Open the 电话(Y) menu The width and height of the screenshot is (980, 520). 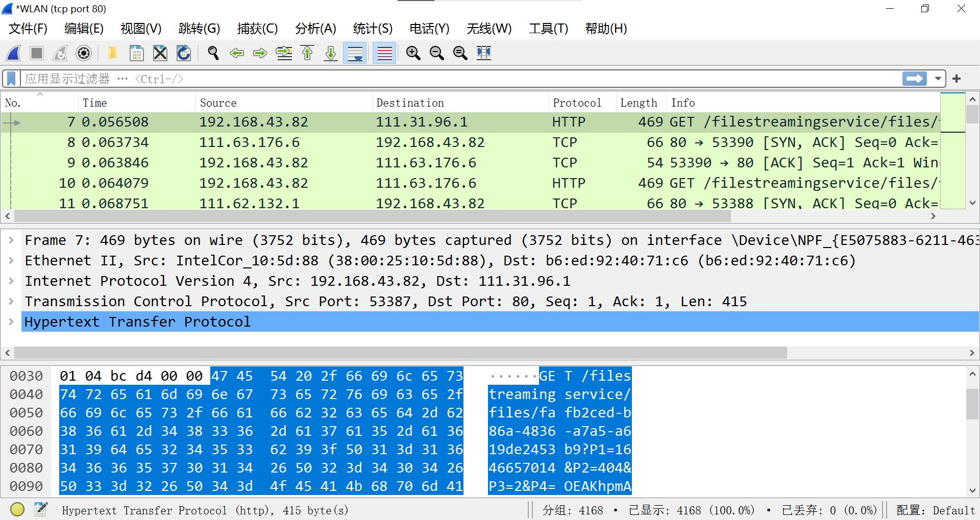click(x=429, y=29)
